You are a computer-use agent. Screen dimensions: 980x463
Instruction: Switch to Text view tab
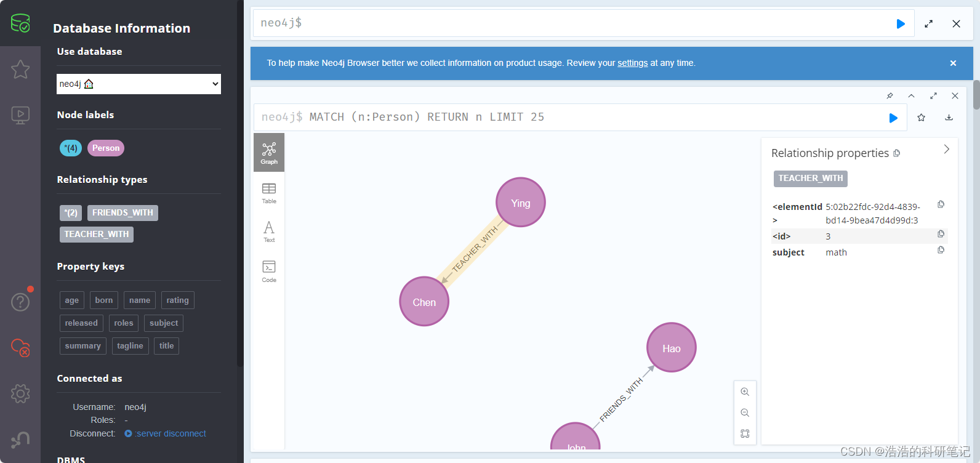coord(269,231)
